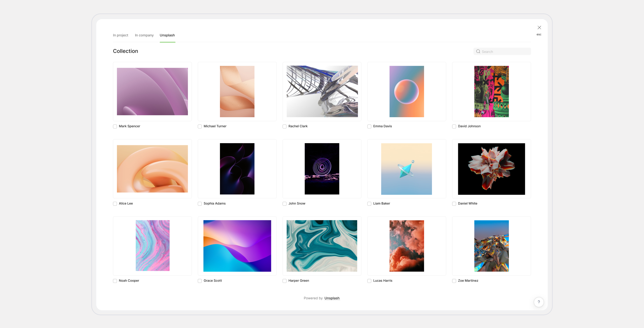Image resolution: width=644 pixels, height=328 pixels.
Task: Click the Harper Green name label
Action: pyautogui.click(x=299, y=281)
